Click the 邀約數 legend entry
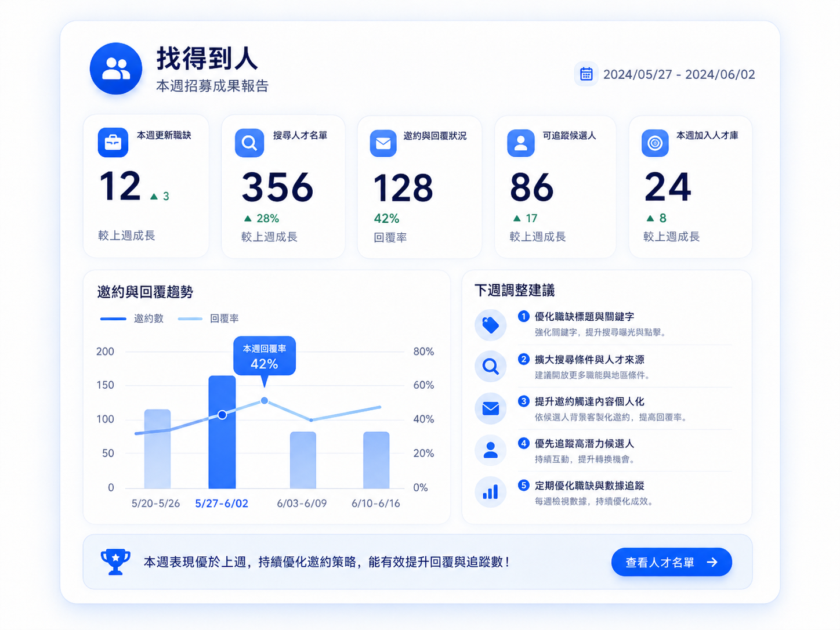This screenshot has width=840, height=630. [x=132, y=318]
